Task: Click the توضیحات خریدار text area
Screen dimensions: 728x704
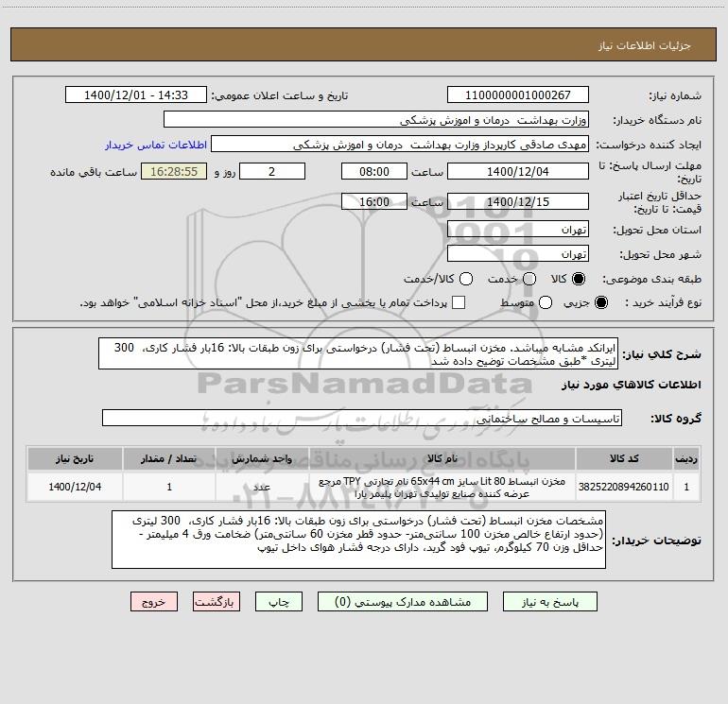Action: tap(358, 540)
